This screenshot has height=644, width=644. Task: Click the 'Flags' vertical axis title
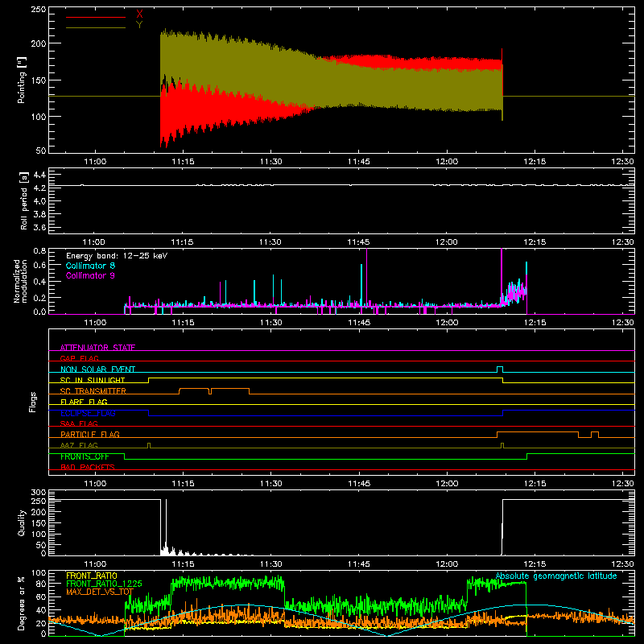(x=32, y=402)
